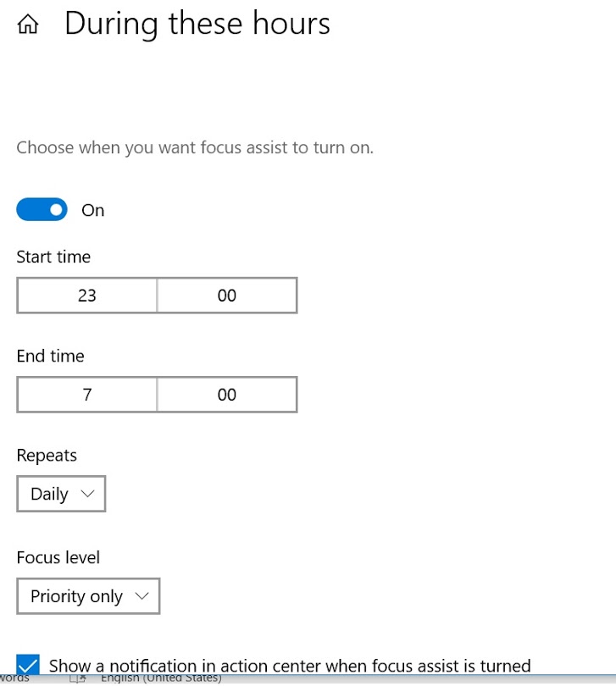Screen dimensions: 616x686
Task: Set the Start time hour field (23)
Action: tap(86, 296)
